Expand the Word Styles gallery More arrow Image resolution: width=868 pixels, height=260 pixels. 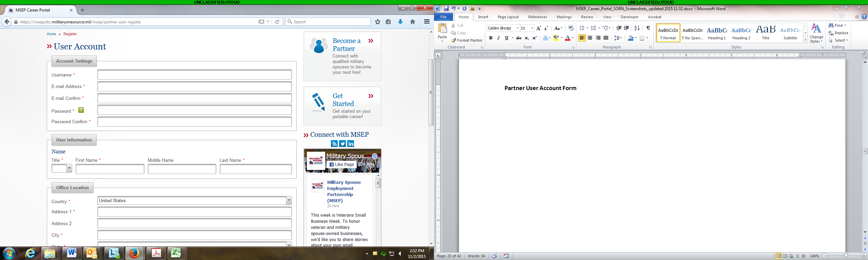coord(805,40)
